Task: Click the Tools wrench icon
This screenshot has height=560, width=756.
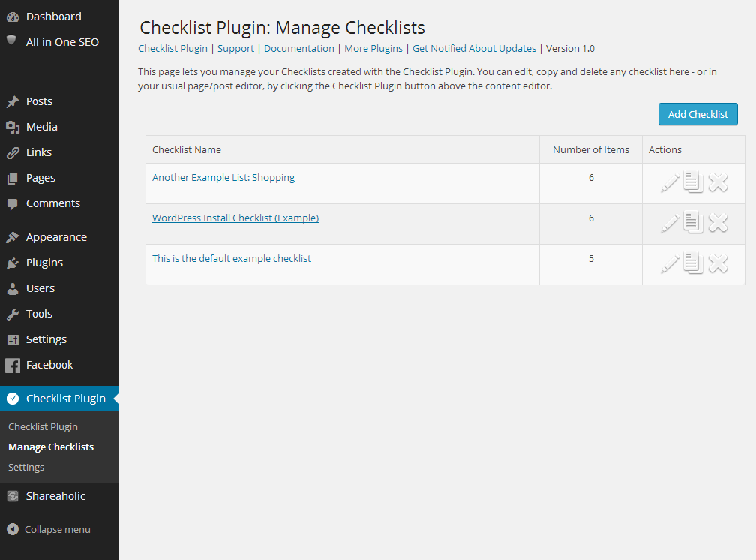Action: (13, 315)
